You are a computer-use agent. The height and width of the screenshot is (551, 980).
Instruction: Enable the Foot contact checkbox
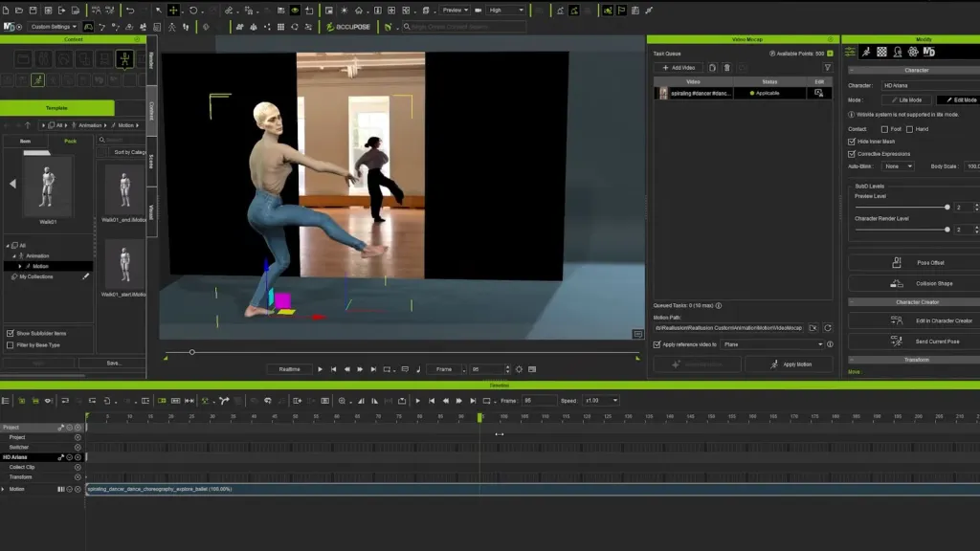884,129
